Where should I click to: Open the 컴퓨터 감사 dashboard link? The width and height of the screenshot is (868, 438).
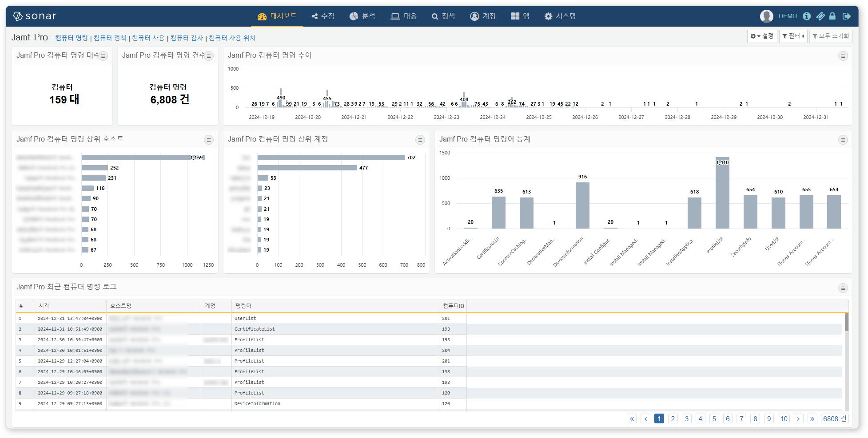[187, 38]
